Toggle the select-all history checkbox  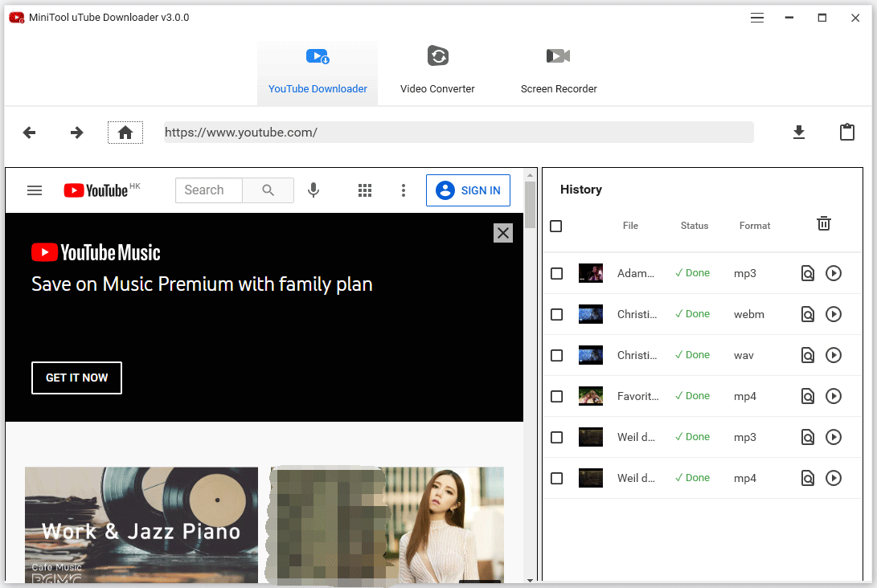pyautogui.click(x=556, y=226)
